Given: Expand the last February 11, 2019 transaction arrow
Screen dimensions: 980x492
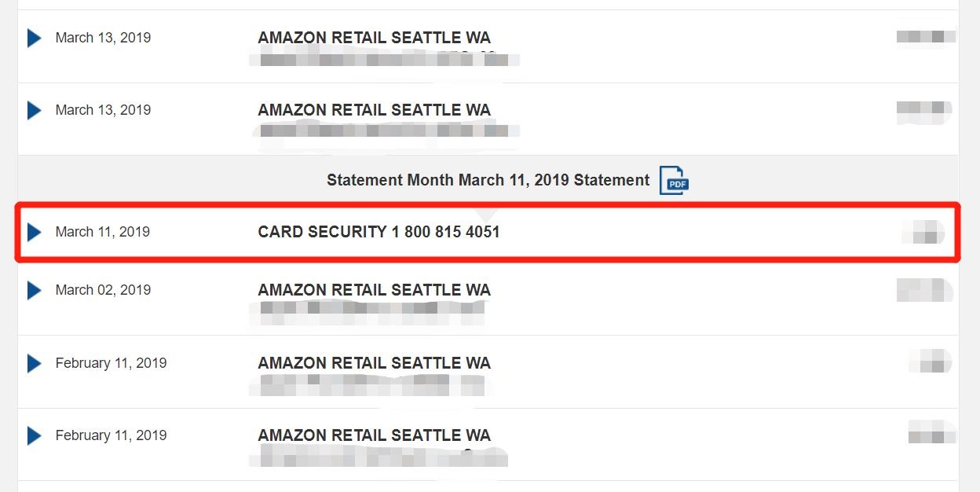Looking at the screenshot, I should (34, 435).
